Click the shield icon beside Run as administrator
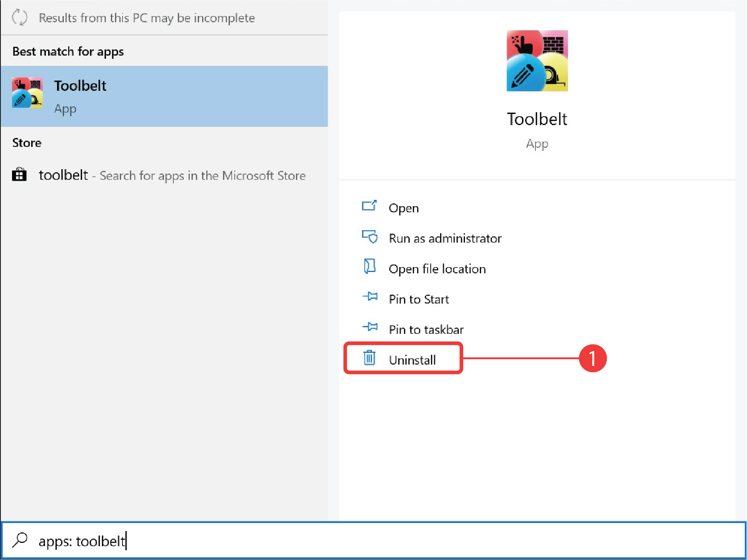747x560 pixels. tap(369, 236)
